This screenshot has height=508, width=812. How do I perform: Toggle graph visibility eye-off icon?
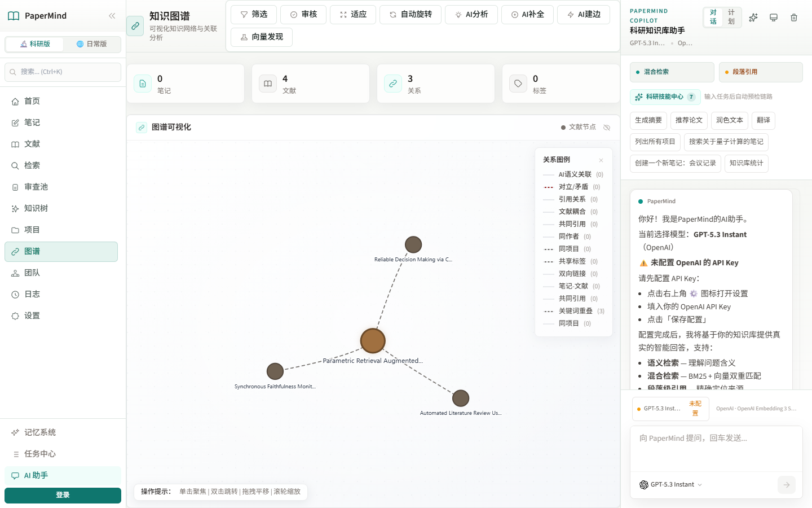tap(607, 128)
